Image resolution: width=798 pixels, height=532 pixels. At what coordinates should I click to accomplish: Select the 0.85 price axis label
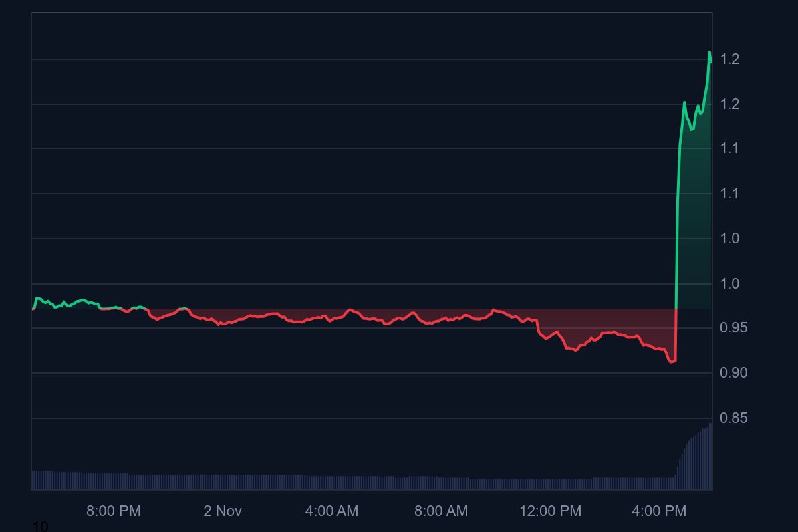tap(733, 418)
